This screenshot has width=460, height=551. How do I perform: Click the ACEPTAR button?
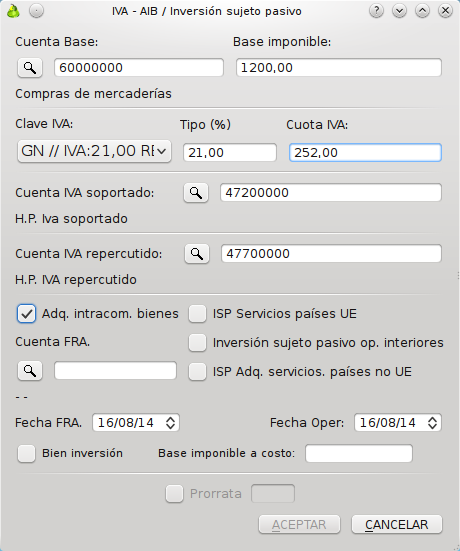299,525
